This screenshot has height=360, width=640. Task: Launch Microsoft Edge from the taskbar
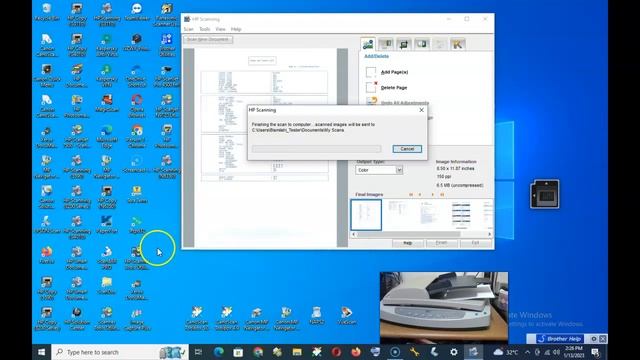pos(218,352)
